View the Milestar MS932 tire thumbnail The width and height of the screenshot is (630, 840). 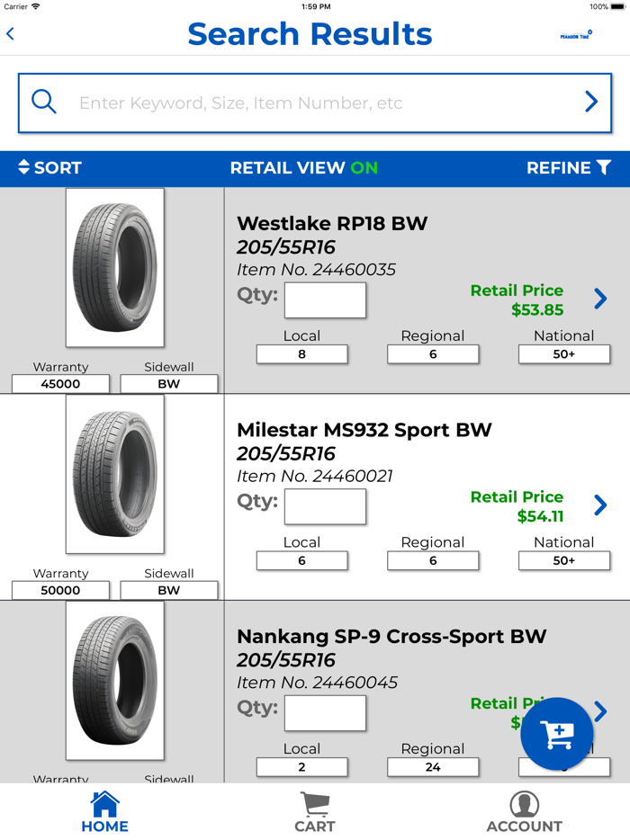[x=115, y=474]
